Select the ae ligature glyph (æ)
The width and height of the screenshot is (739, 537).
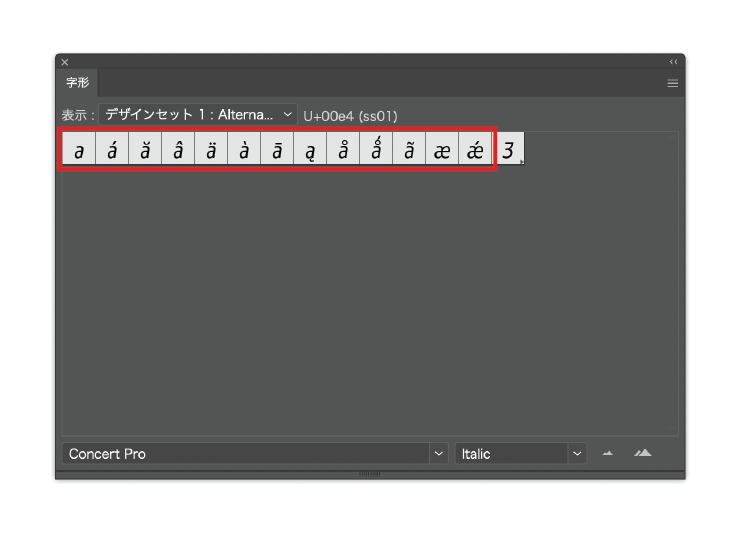pyautogui.click(x=442, y=151)
